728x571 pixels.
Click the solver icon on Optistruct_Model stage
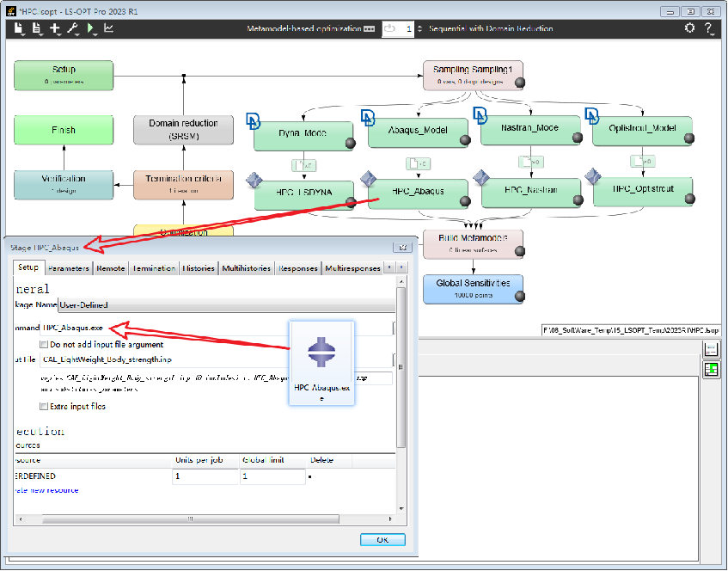592,116
